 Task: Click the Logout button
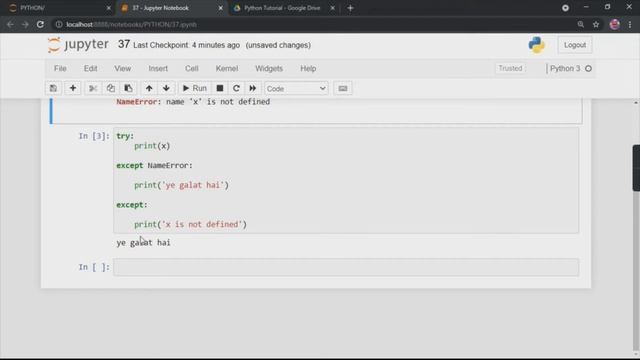575,45
